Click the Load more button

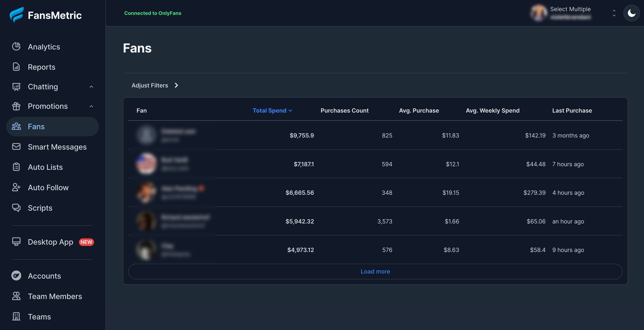pyautogui.click(x=375, y=271)
